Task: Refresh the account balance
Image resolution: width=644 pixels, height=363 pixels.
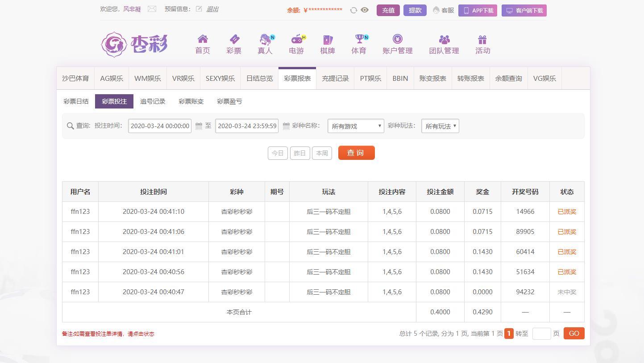Action: [x=353, y=10]
